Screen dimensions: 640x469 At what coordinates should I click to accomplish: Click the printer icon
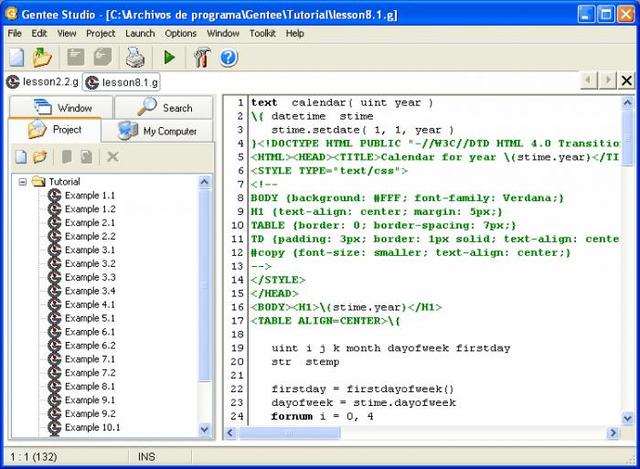pyautogui.click(x=135, y=58)
